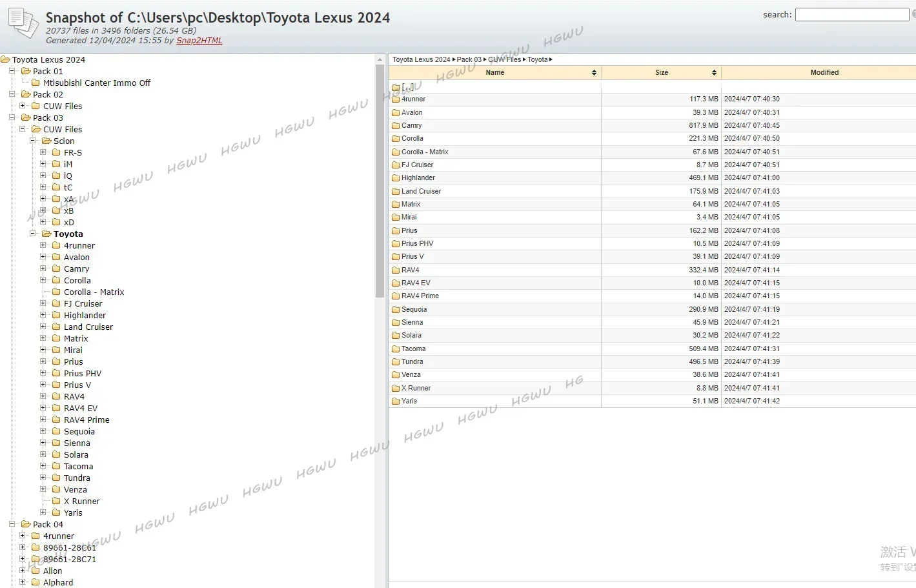
Task: Click the Mirai folder icon in the file list
Action: [396, 218]
